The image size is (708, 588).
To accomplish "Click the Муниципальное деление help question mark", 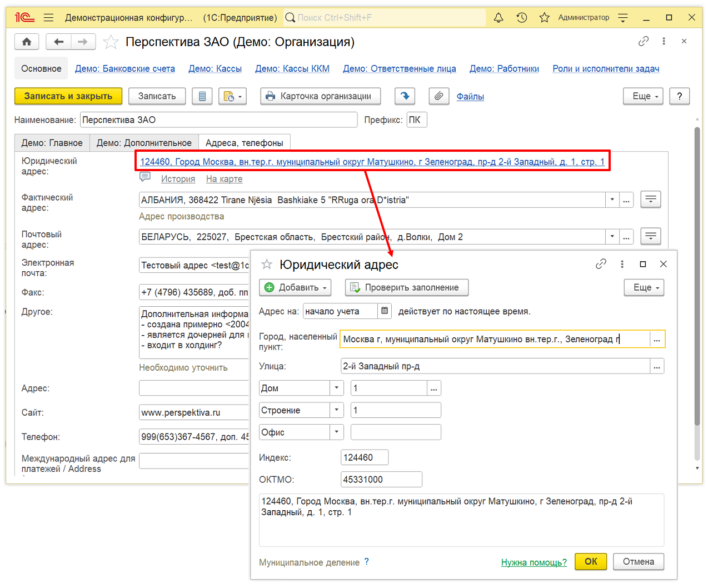I will [366, 561].
